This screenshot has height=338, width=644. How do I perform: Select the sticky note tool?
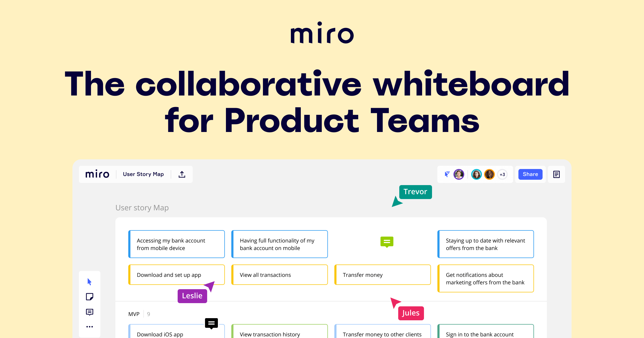pos(90,297)
